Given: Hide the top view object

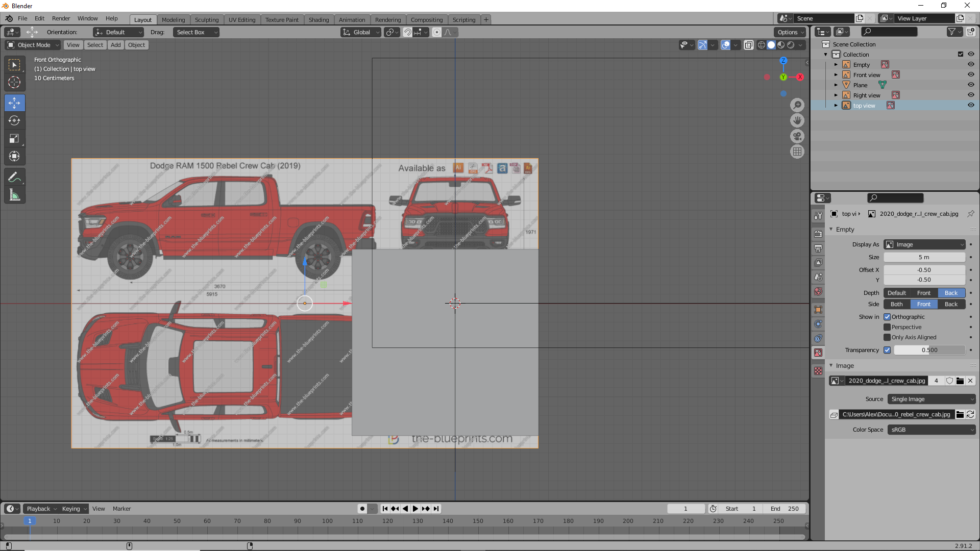Looking at the screenshot, I should point(971,105).
